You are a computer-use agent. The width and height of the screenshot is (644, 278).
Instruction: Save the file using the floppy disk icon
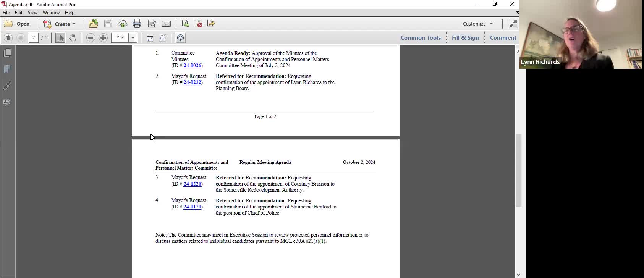[108, 24]
